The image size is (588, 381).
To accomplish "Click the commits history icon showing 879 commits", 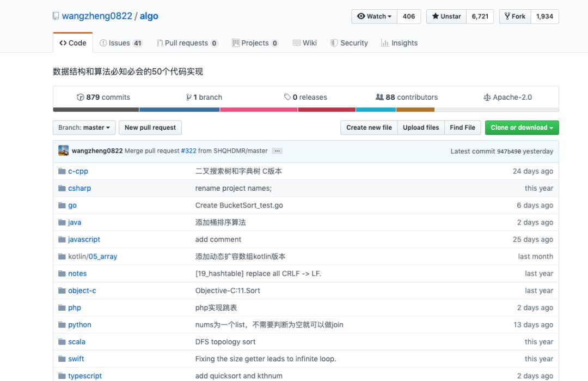I will [x=81, y=97].
